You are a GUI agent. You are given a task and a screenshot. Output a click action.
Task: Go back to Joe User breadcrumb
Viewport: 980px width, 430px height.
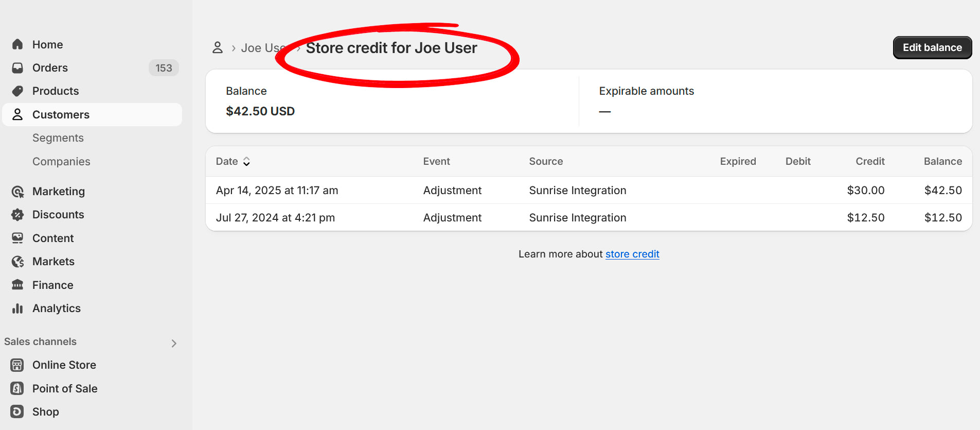tap(260, 48)
